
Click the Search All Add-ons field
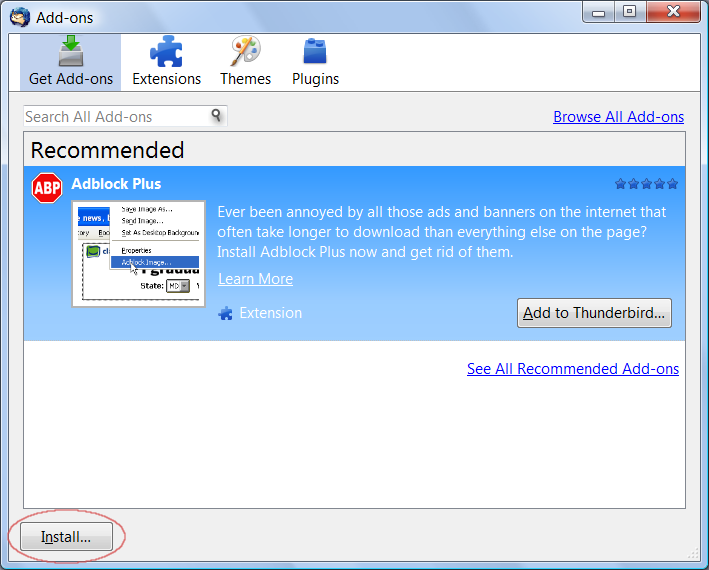click(125, 117)
